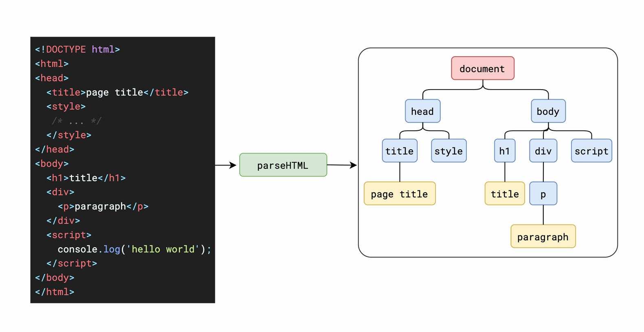
Task: Select the head node in the tree
Action: pyautogui.click(x=422, y=111)
